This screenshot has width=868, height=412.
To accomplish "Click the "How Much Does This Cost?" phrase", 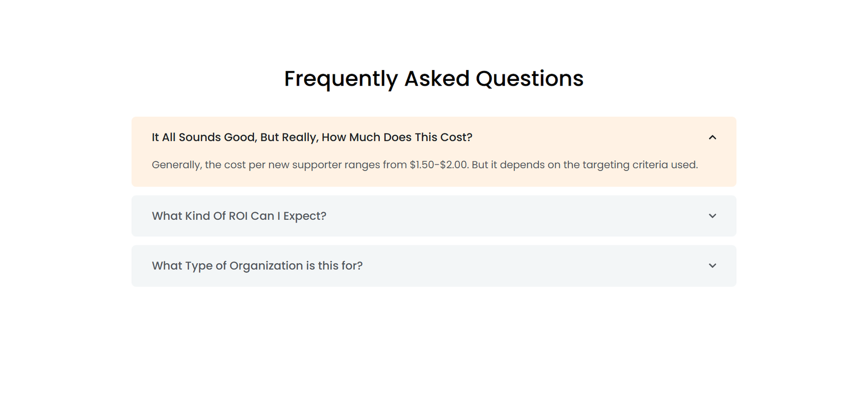I will [x=397, y=137].
